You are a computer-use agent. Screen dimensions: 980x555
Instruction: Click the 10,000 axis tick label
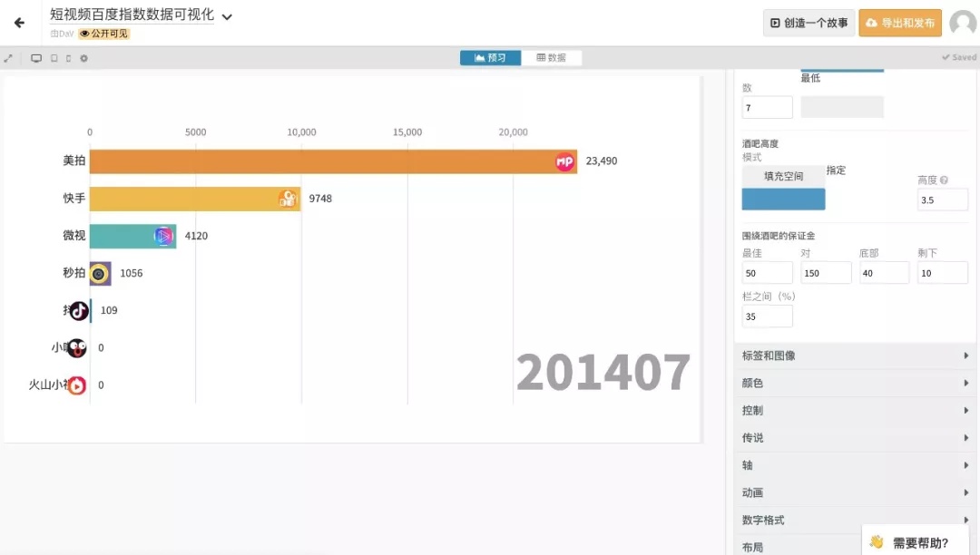point(301,132)
